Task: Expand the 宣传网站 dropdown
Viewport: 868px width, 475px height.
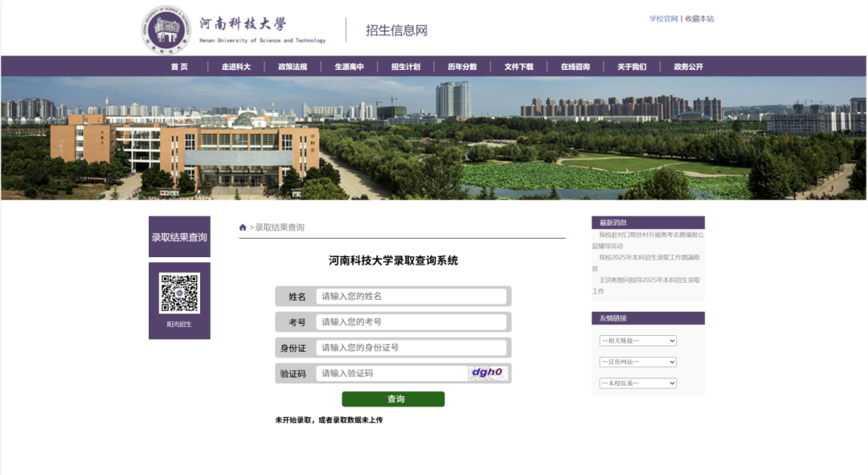Action: tap(637, 362)
